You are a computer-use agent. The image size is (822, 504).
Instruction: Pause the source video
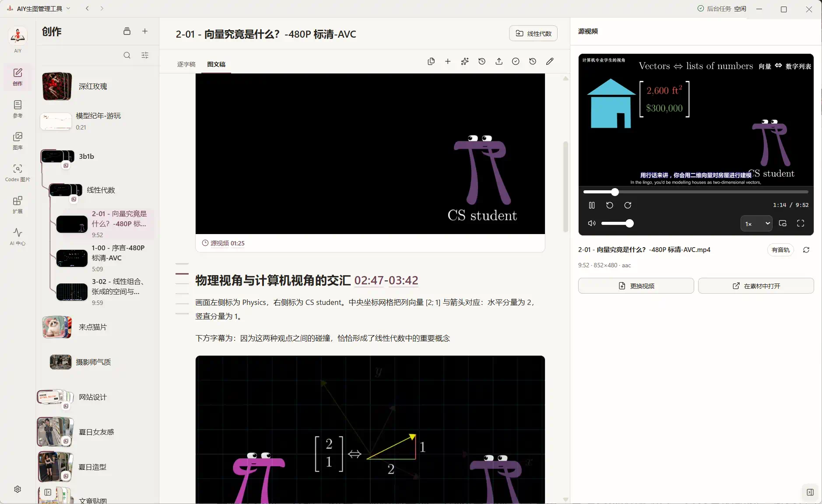592,205
